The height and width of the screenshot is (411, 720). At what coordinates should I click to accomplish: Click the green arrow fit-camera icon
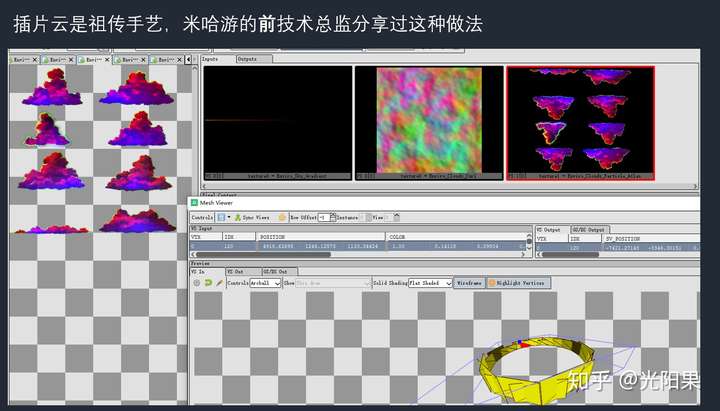208,283
